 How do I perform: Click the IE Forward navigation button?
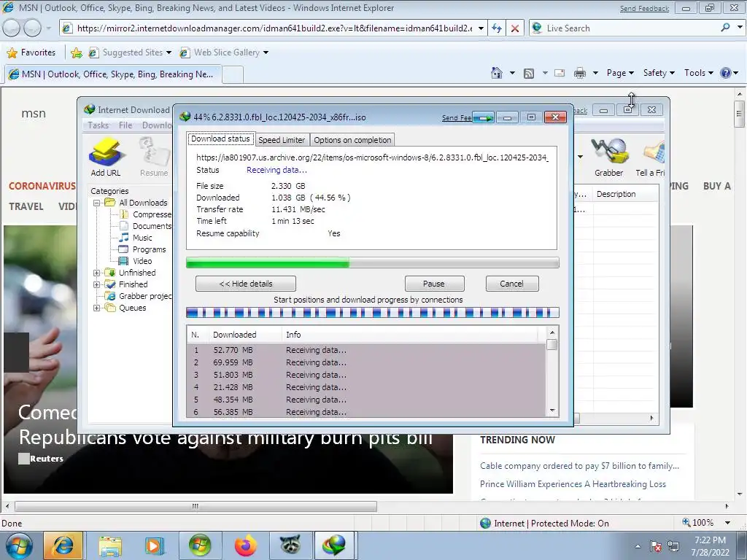point(32,28)
